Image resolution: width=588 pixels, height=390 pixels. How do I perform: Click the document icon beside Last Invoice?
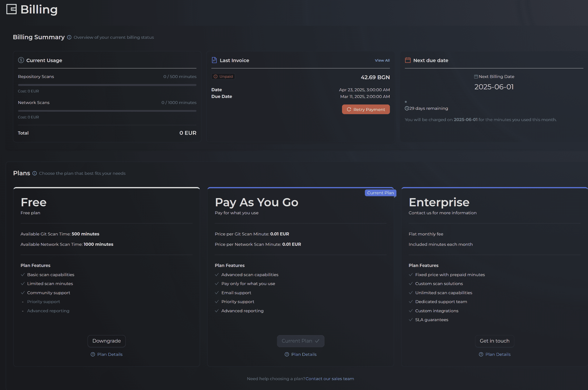coord(214,60)
